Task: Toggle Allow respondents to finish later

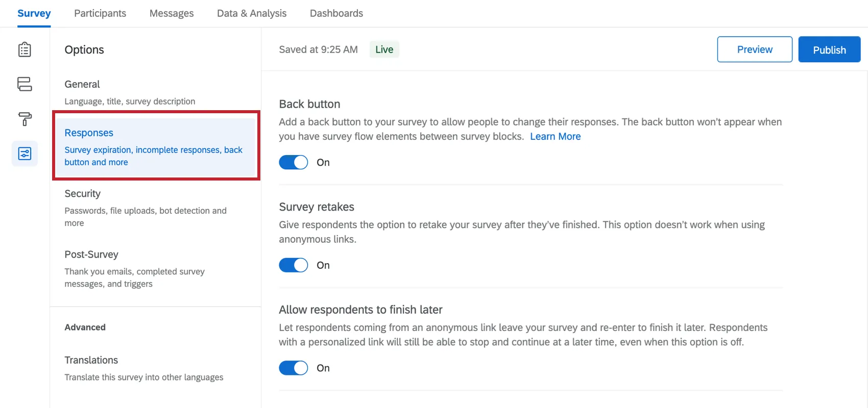Action: point(293,368)
